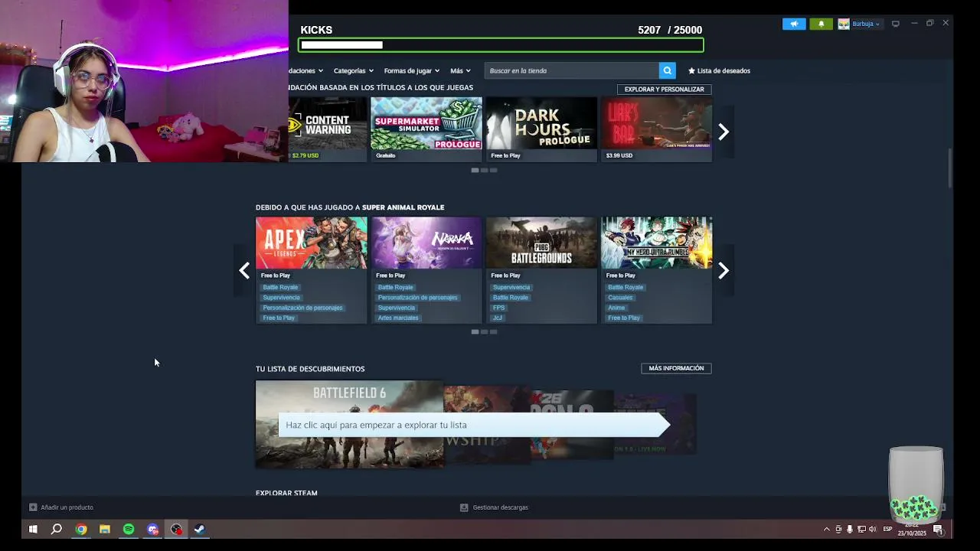980x551 pixels.
Task: Open the Battlefield 6 discovery image
Action: pyautogui.click(x=349, y=424)
